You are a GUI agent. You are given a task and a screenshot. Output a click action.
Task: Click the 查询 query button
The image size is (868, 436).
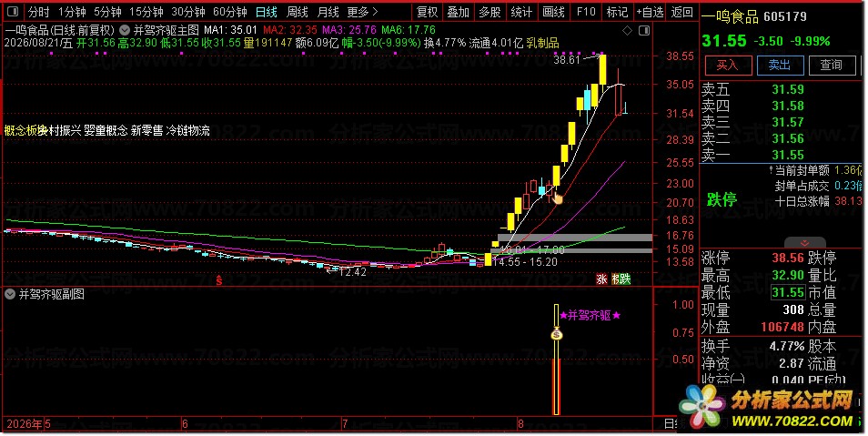pyautogui.click(x=832, y=66)
